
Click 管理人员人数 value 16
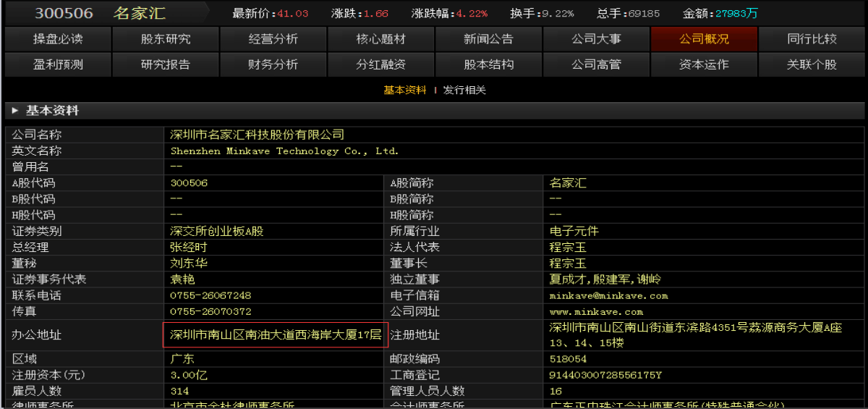pyautogui.click(x=556, y=391)
